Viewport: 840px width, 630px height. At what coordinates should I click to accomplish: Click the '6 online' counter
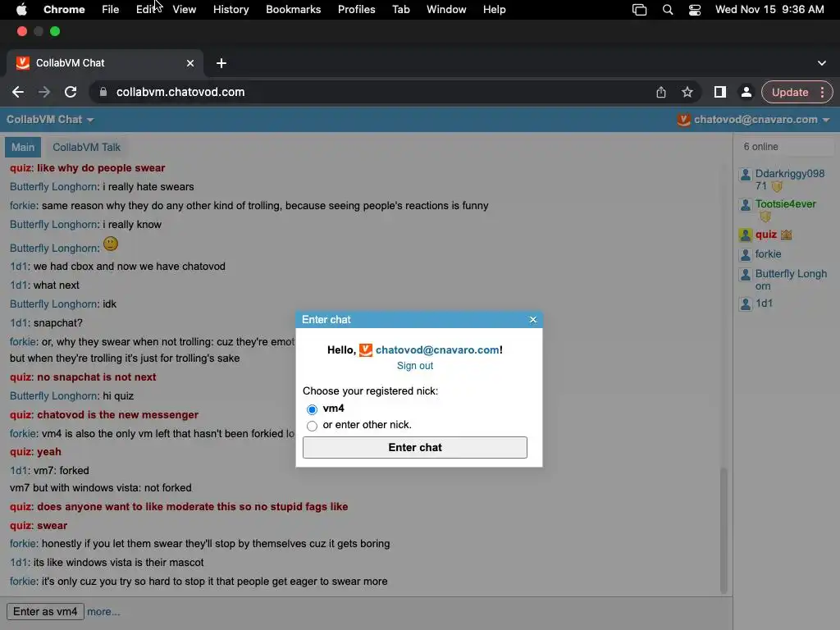tap(760, 147)
